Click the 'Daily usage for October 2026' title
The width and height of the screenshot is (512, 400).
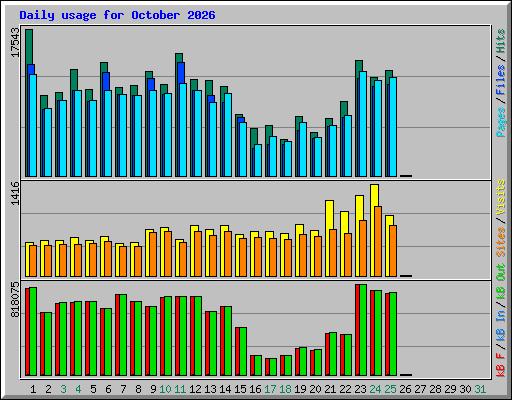(117, 15)
